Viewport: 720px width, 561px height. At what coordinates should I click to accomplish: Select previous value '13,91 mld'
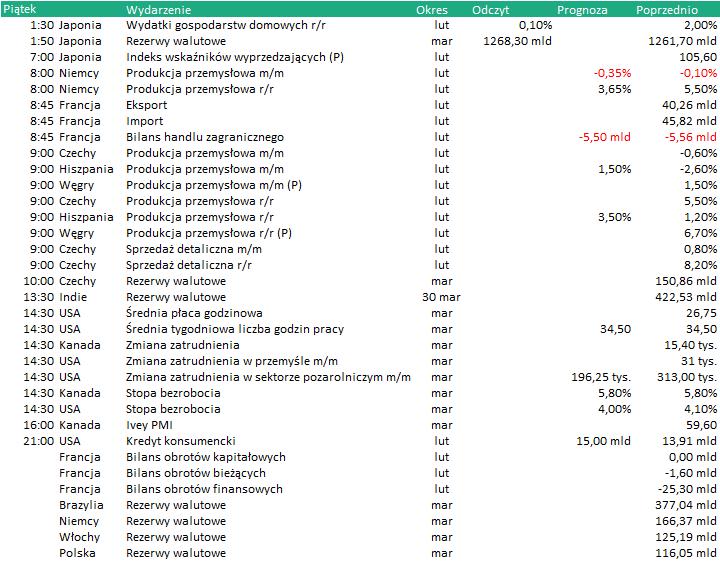pyautogui.click(x=689, y=441)
